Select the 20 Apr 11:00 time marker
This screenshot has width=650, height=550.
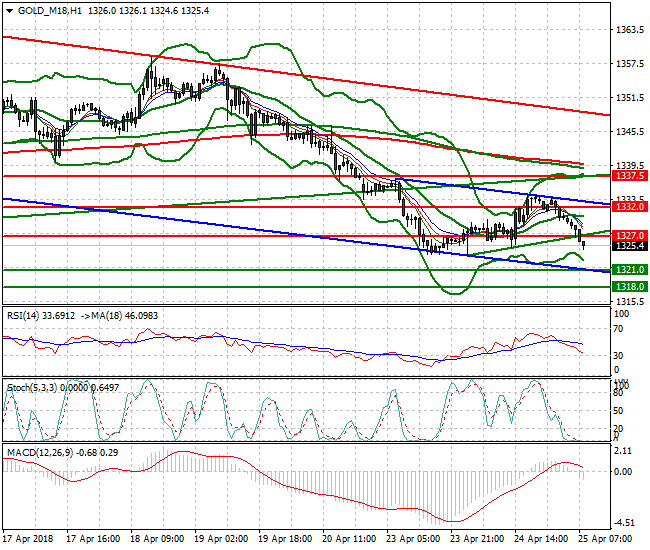tap(349, 539)
